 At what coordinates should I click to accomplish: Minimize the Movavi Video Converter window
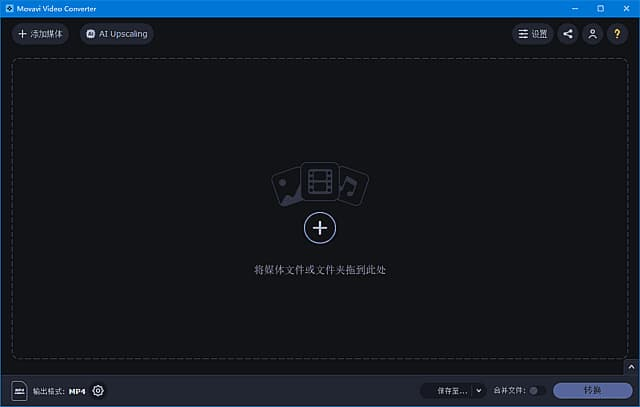pyautogui.click(x=575, y=9)
